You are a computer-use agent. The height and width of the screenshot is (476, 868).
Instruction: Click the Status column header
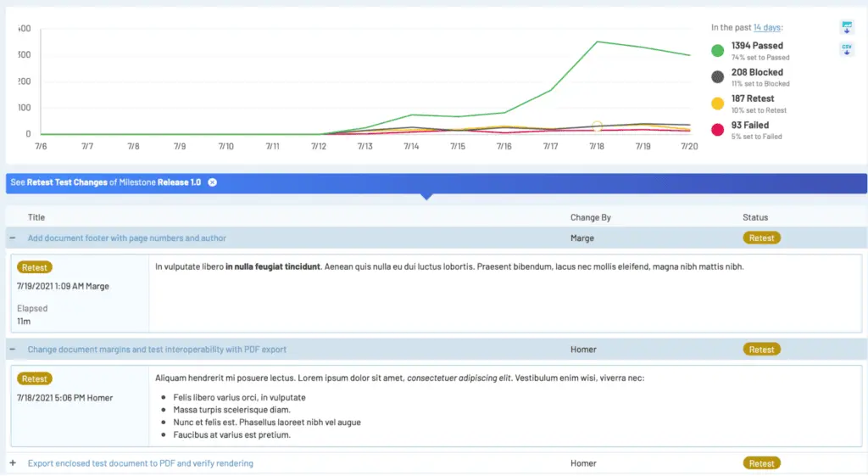755,217
